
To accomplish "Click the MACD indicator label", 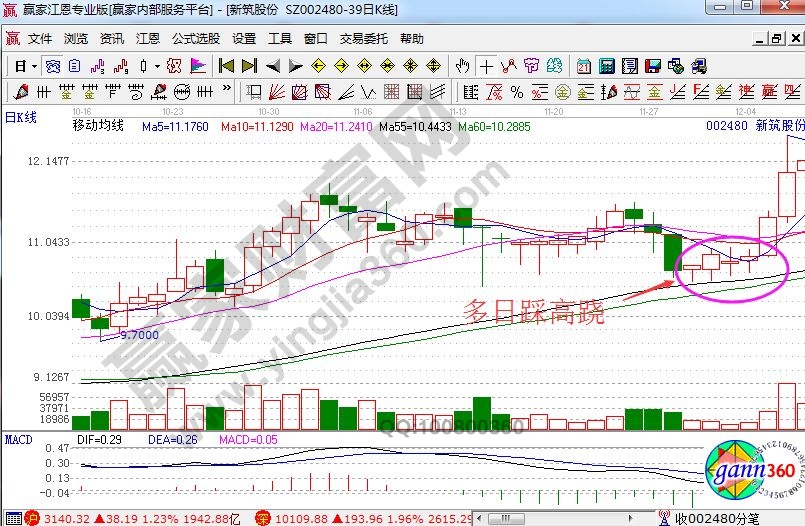I will [18, 439].
